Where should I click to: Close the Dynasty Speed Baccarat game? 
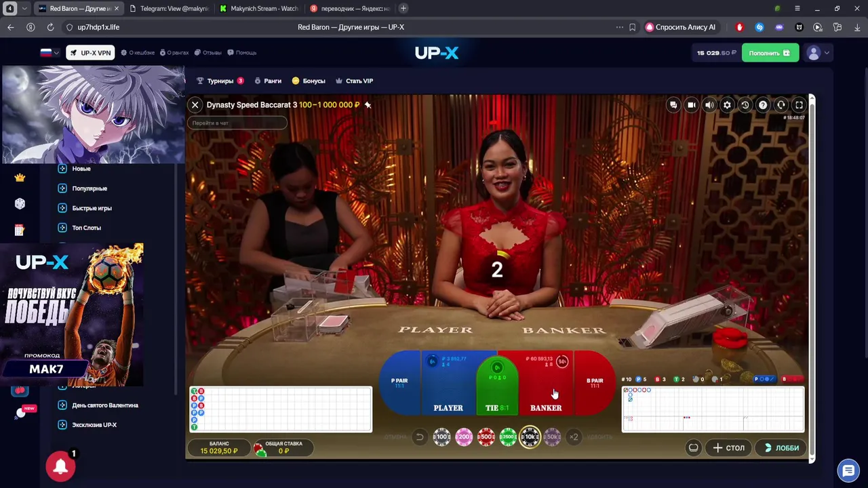195,105
